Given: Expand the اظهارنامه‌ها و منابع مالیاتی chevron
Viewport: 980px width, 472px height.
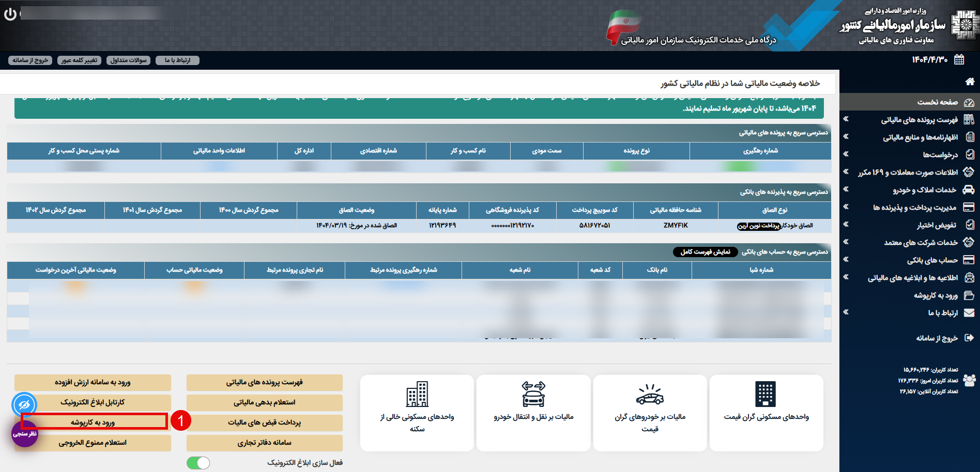Looking at the screenshot, I should pyautogui.click(x=846, y=136).
